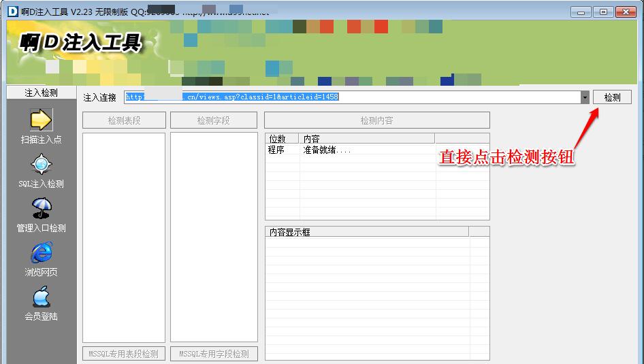Select the 准备就绪.... status cell
This screenshot has height=364, width=644.
pyautogui.click(x=327, y=150)
